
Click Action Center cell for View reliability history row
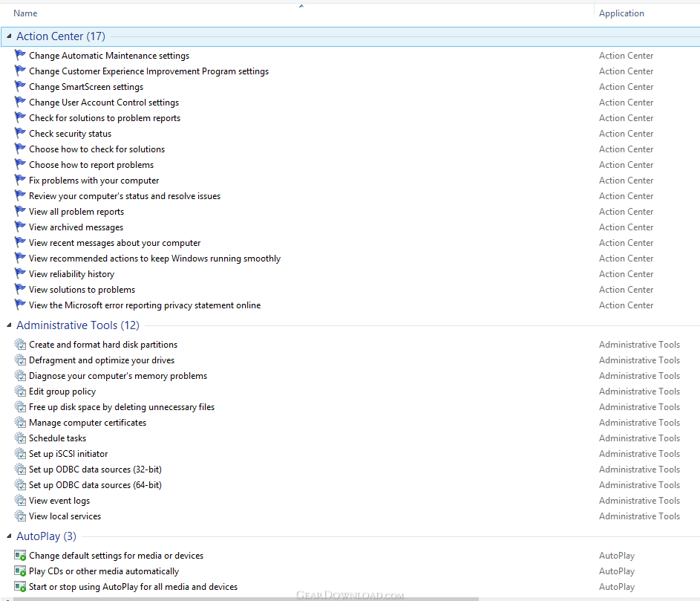point(626,274)
